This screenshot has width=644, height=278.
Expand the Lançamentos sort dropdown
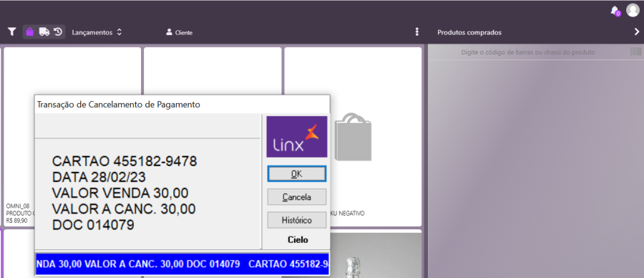(x=97, y=32)
